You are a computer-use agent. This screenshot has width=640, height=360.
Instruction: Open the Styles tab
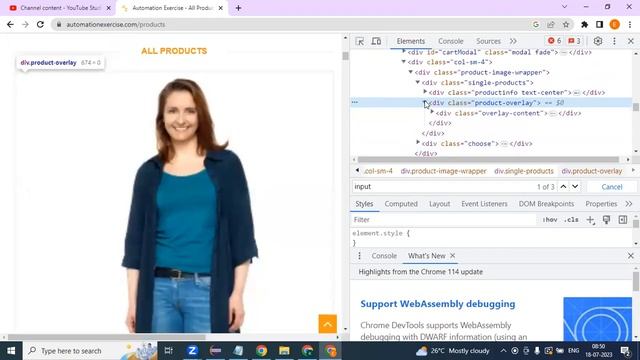coord(364,204)
